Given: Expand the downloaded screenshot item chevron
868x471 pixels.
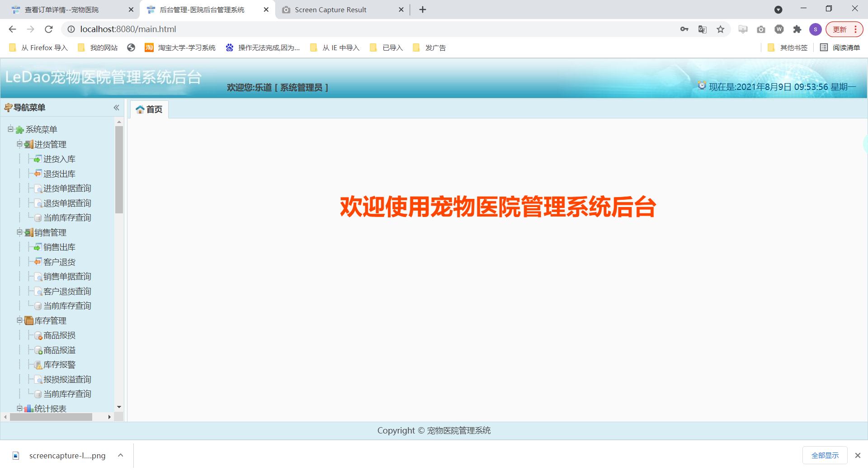Looking at the screenshot, I should (x=120, y=455).
